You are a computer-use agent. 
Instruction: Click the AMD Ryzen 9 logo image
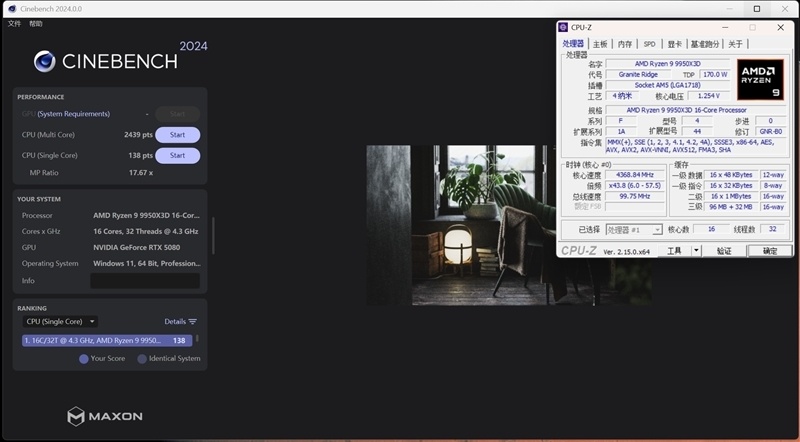point(760,80)
